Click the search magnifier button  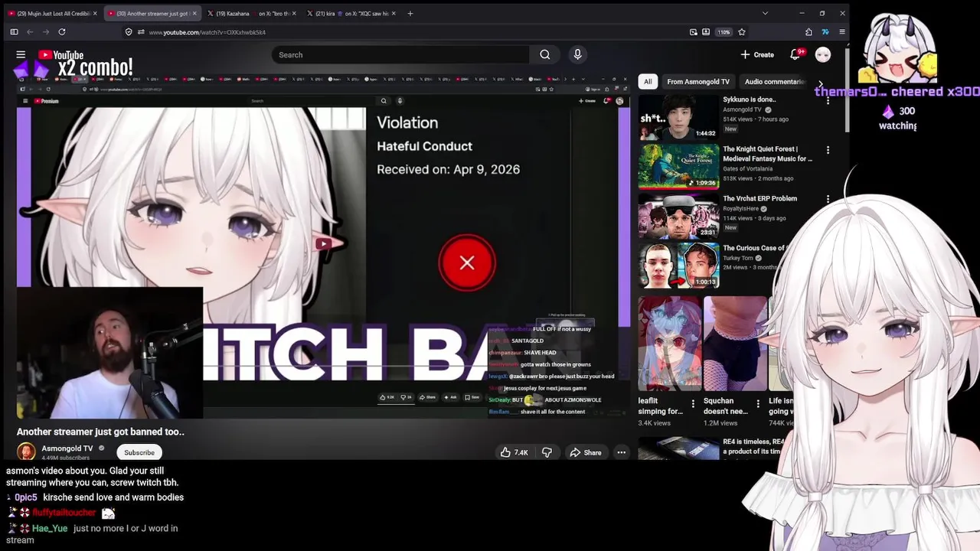click(545, 55)
